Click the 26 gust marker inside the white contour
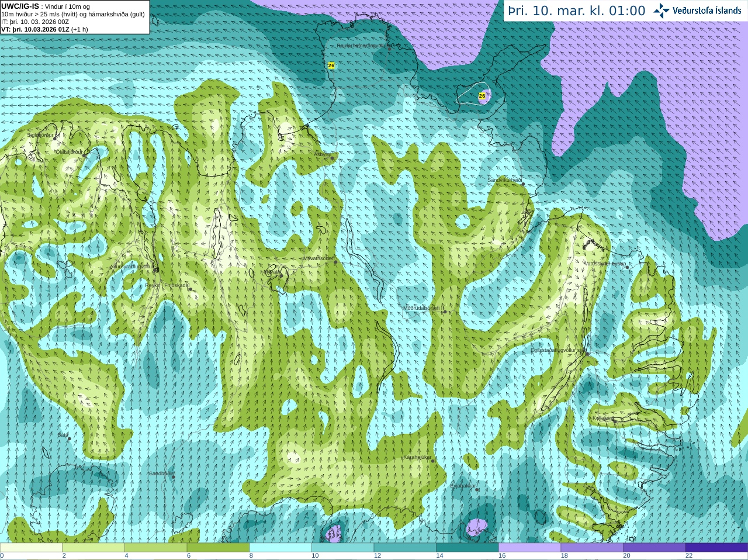Image resolution: width=748 pixels, height=560 pixels. pos(482,95)
